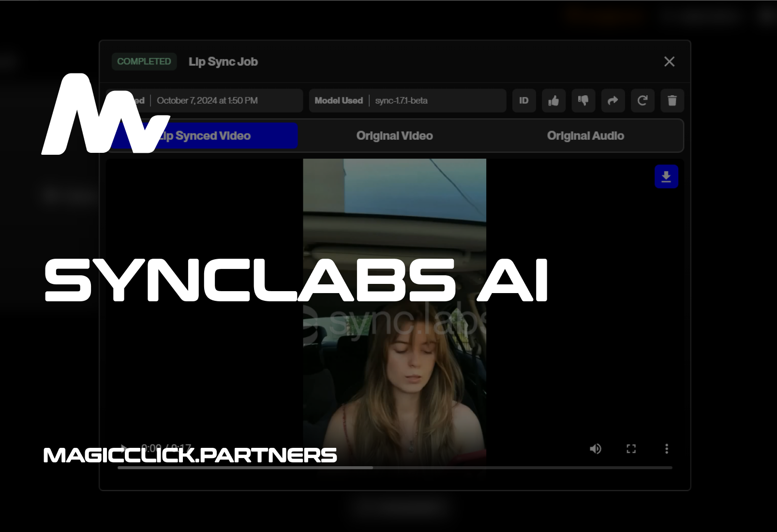Enter fullscreen mode on the video player
Screen dimensions: 777x532
(631, 449)
